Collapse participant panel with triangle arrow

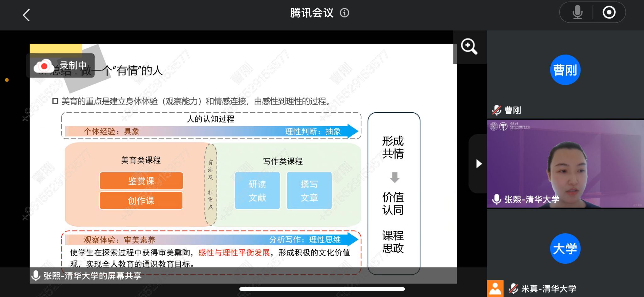479,164
